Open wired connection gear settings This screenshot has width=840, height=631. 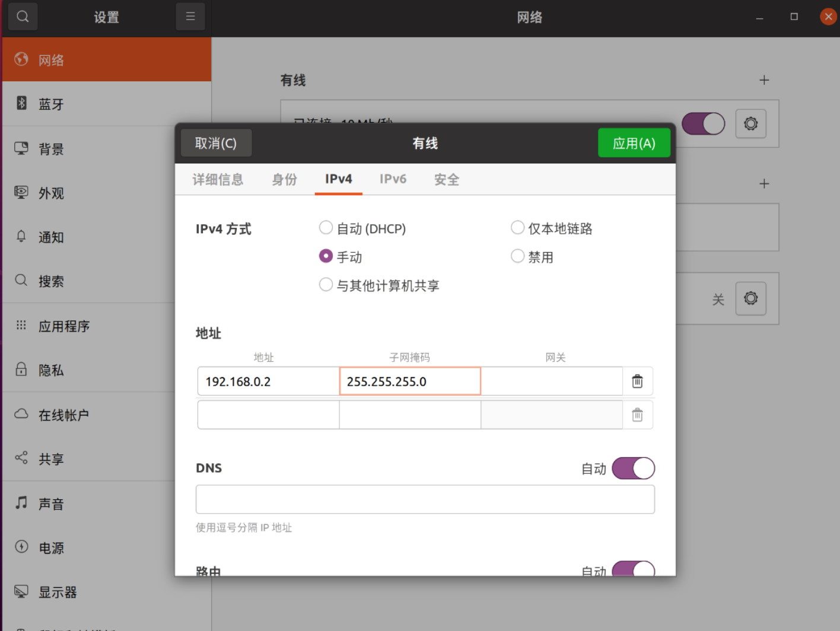click(x=750, y=124)
